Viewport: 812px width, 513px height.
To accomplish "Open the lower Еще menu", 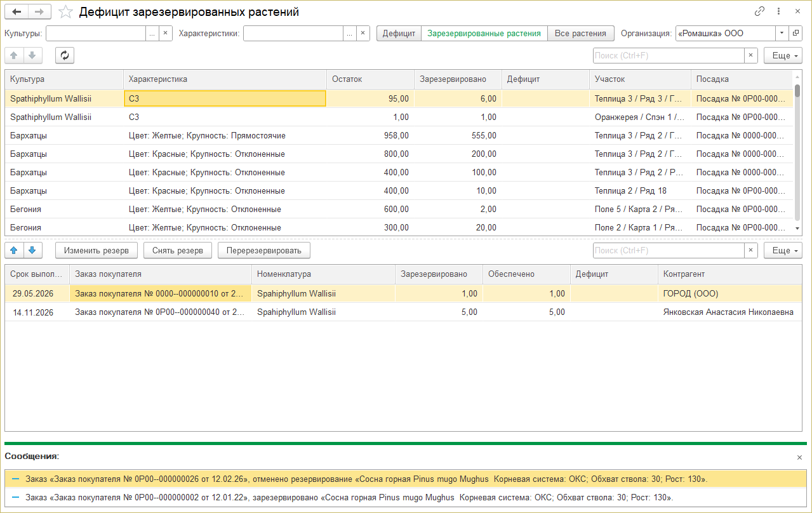I will click(x=782, y=251).
